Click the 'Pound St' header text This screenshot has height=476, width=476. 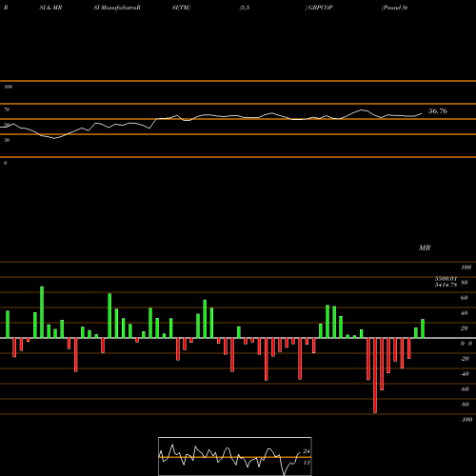[394, 8]
